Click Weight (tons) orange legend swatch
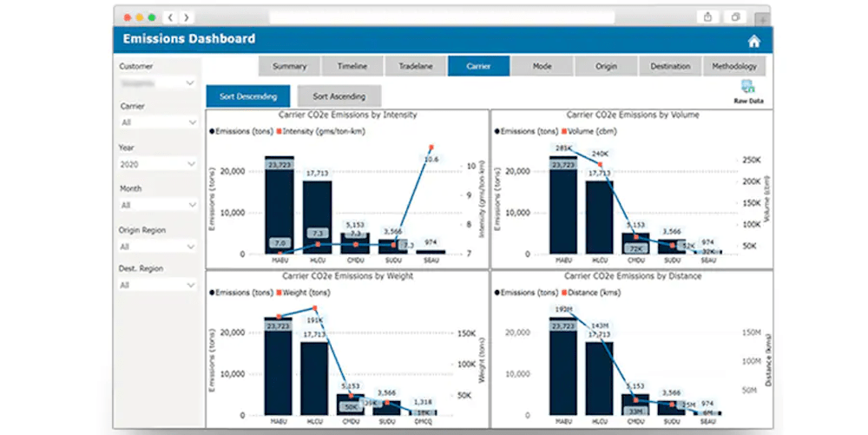The height and width of the screenshot is (435, 868). (278, 293)
